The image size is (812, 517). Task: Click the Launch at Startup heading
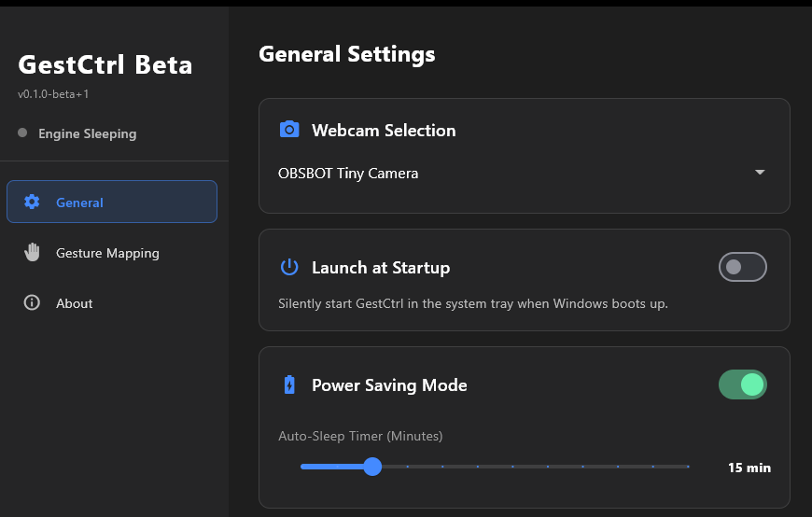(381, 268)
